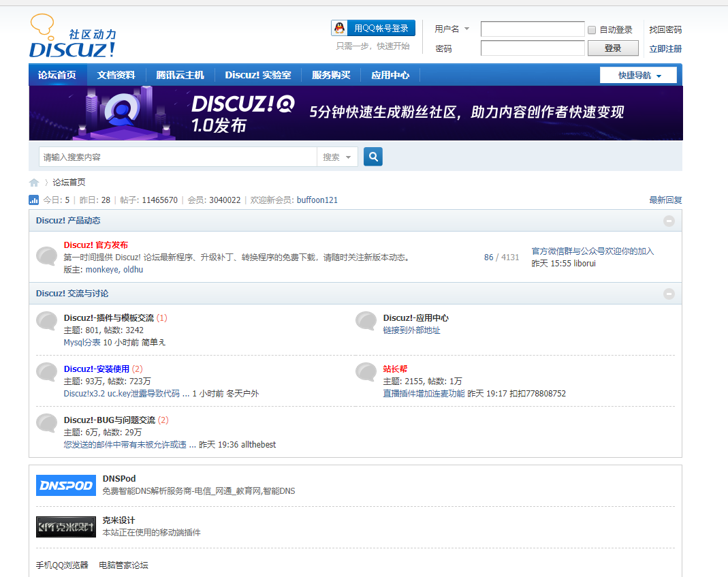Collapse the Discuz! 产品动态 section
Viewport: 728px width, 577px height.
coord(669,221)
